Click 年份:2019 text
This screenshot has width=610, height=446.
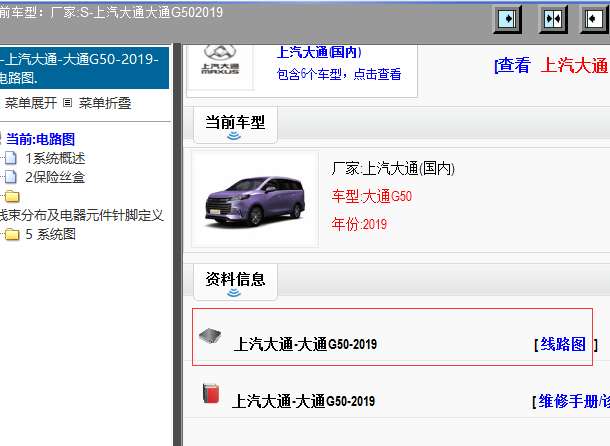tap(359, 225)
